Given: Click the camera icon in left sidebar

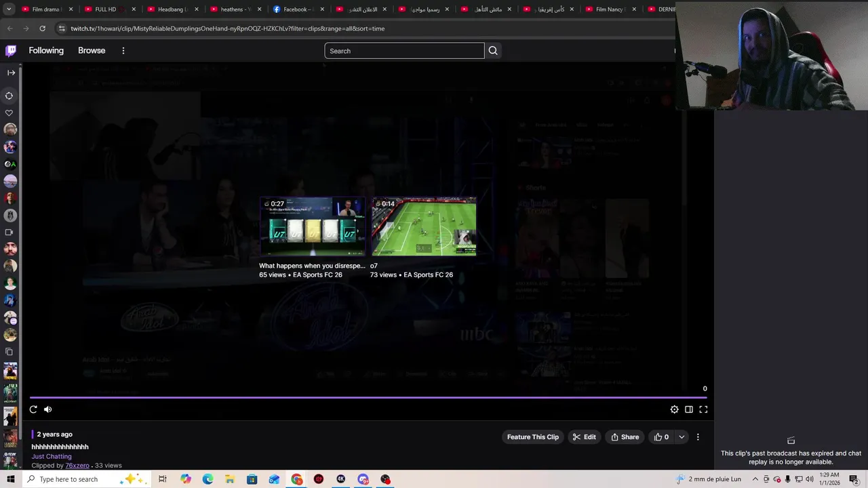Looking at the screenshot, I should click(9, 232).
